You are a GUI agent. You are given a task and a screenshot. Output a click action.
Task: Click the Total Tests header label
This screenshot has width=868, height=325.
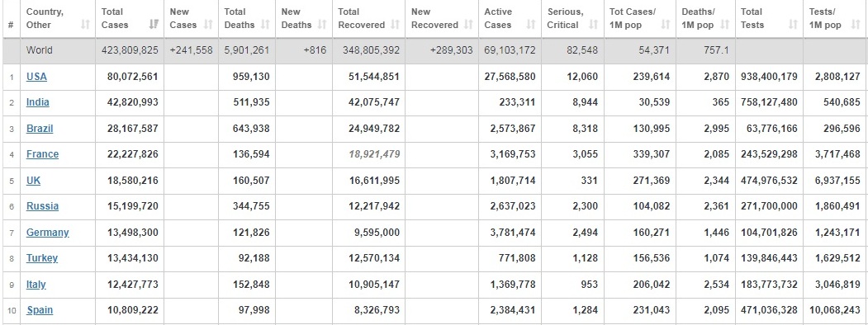(x=752, y=18)
